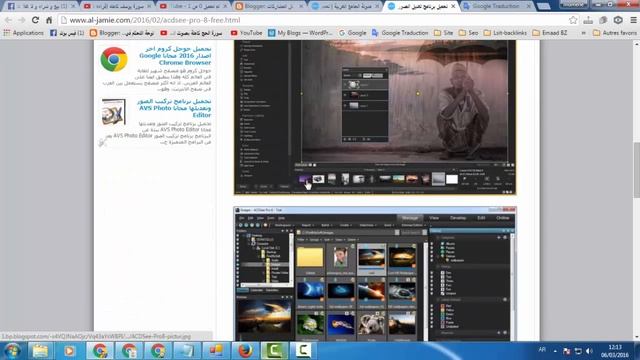This screenshot has height=360, width=640.
Task: Open the Facebook bookmark in bookmarks bar
Action: pos(67,33)
